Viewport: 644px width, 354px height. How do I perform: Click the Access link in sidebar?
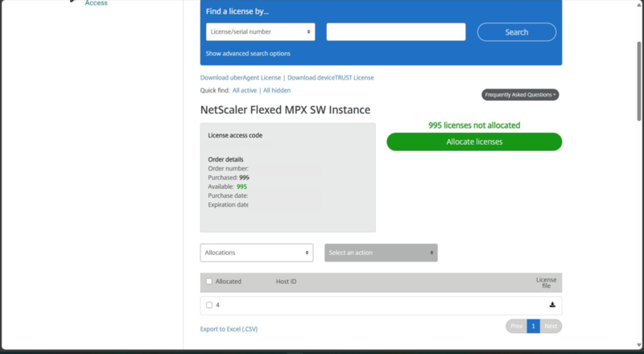point(96,3)
